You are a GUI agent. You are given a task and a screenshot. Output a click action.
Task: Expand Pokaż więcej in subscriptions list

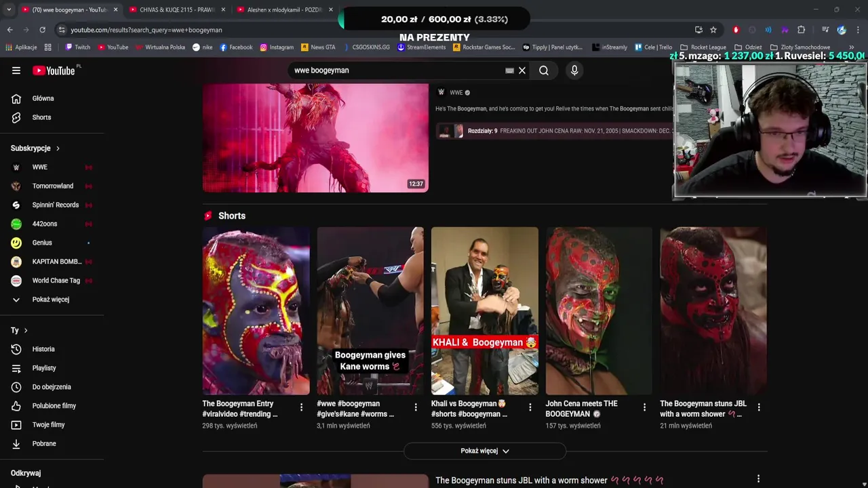[x=52, y=300]
